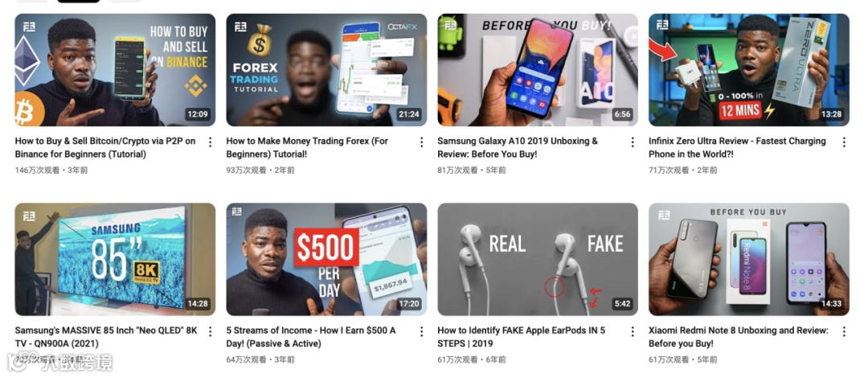Click the Forex Trading Tutorial thumbnail
This screenshot has height=378, width=868.
click(326, 70)
